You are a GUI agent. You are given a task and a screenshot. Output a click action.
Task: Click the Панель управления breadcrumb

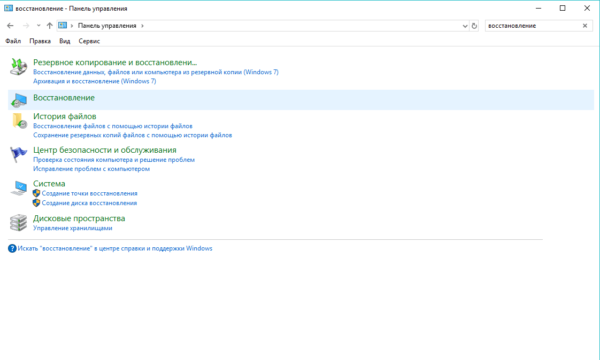point(107,26)
